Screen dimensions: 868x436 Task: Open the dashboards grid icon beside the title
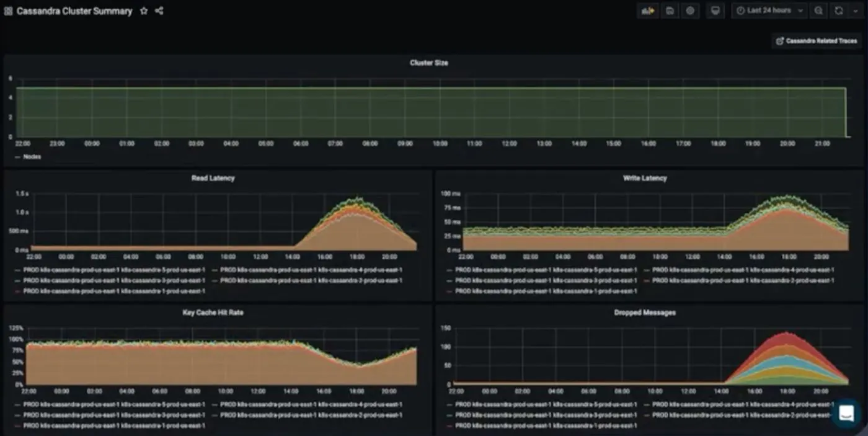[x=9, y=11]
